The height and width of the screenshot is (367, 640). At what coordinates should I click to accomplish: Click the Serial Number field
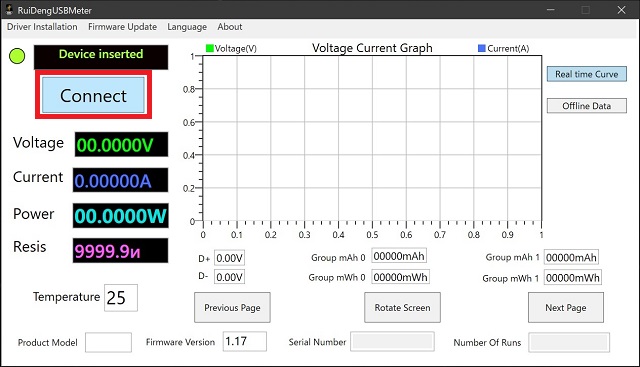392,341
